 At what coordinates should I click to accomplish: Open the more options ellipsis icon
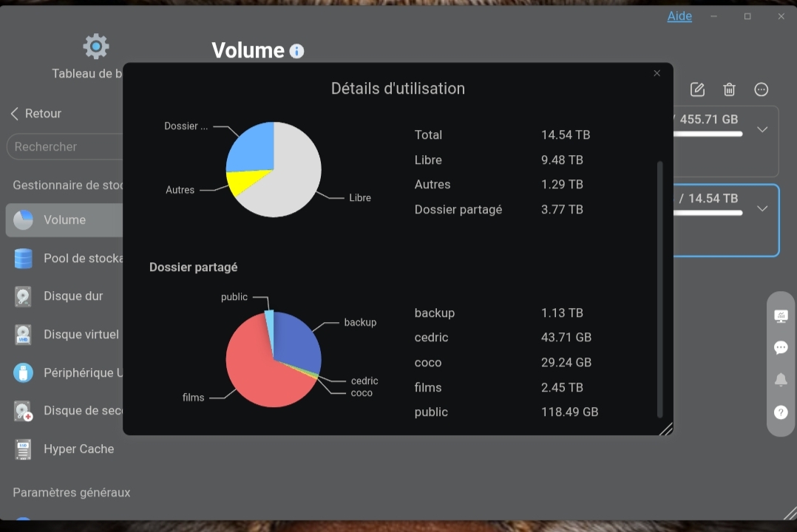coord(761,89)
